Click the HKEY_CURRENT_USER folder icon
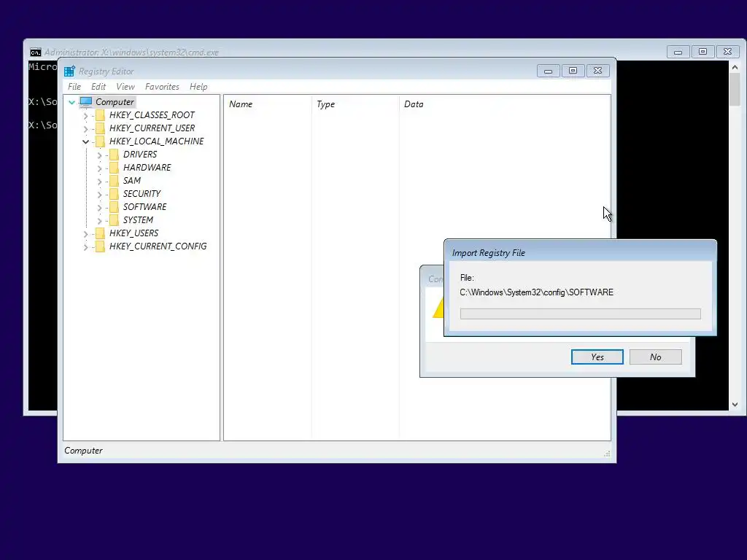This screenshot has height=560, width=747. 100,128
